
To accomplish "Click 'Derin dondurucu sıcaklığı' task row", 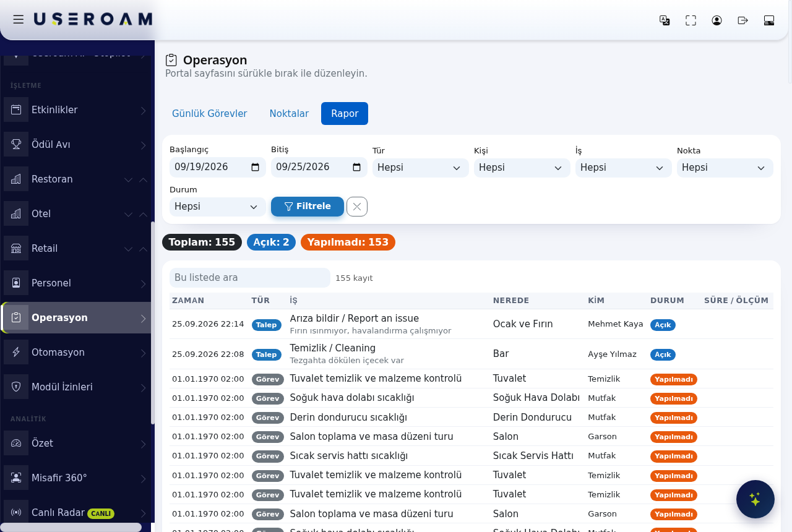I will point(471,418).
